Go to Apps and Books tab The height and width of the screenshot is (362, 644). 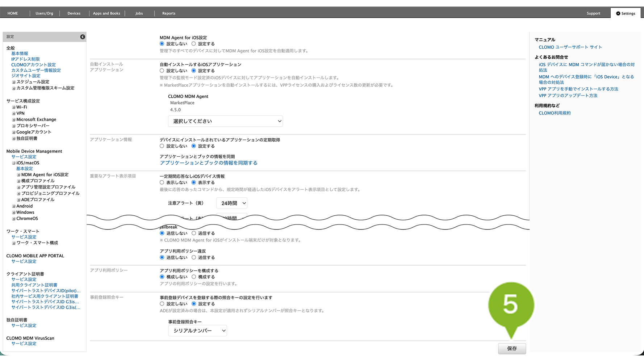point(106,13)
